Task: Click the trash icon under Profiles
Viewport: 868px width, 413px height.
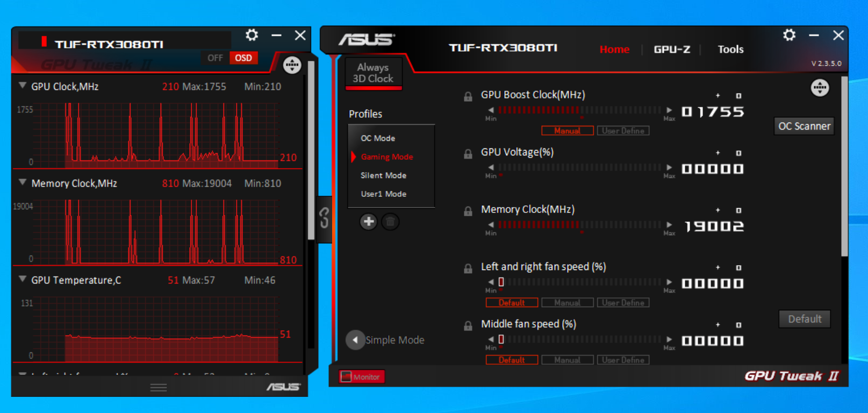Action: point(390,222)
